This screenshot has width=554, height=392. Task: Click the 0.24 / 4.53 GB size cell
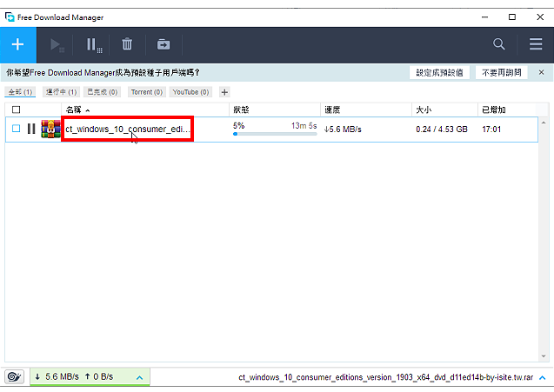(442, 130)
